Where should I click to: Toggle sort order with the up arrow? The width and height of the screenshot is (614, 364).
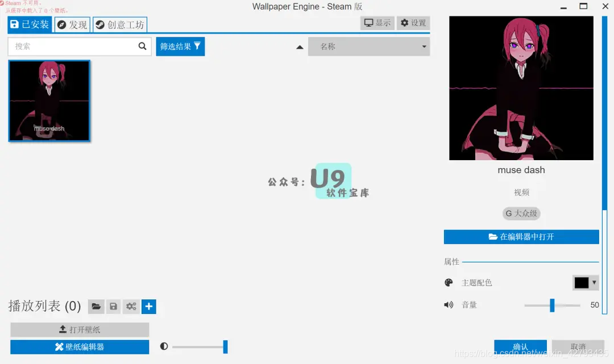[300, 47]
